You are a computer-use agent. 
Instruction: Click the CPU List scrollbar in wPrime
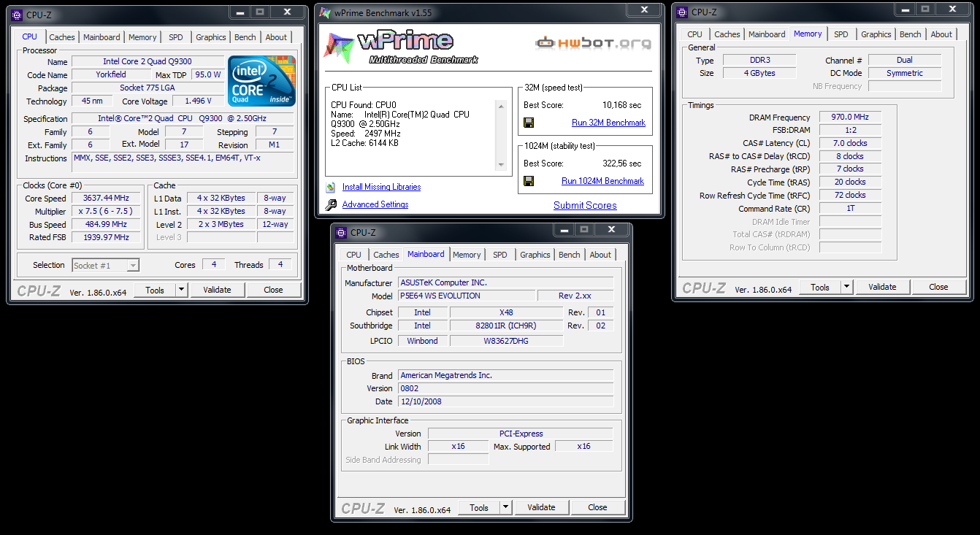pos(501,136)
